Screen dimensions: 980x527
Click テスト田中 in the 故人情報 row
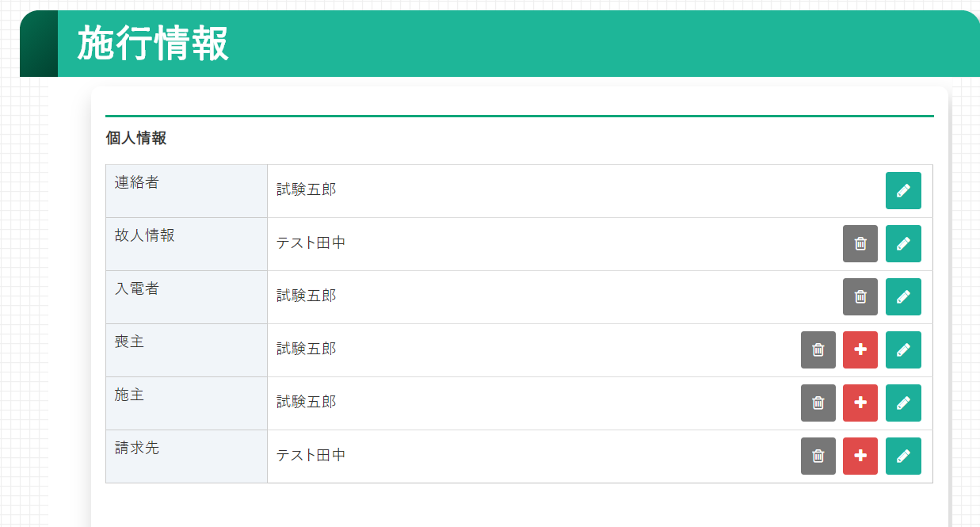(311, 243)
